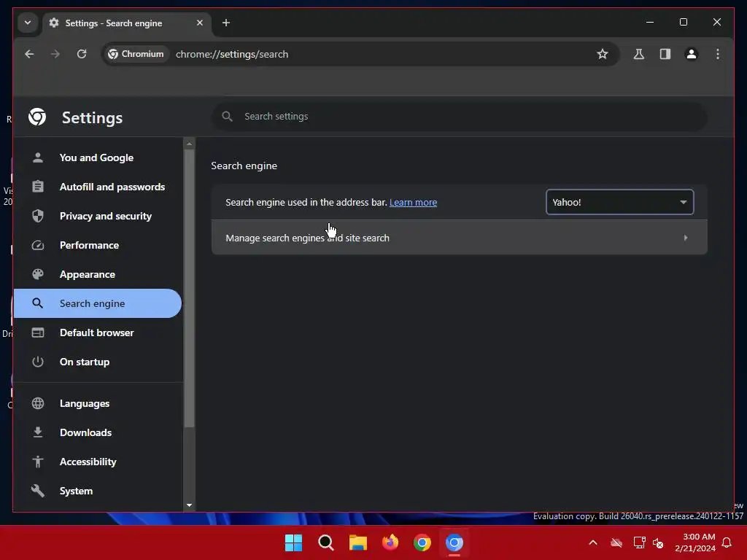
Task: Open Accessibility settings
Action: coord(97,462)
